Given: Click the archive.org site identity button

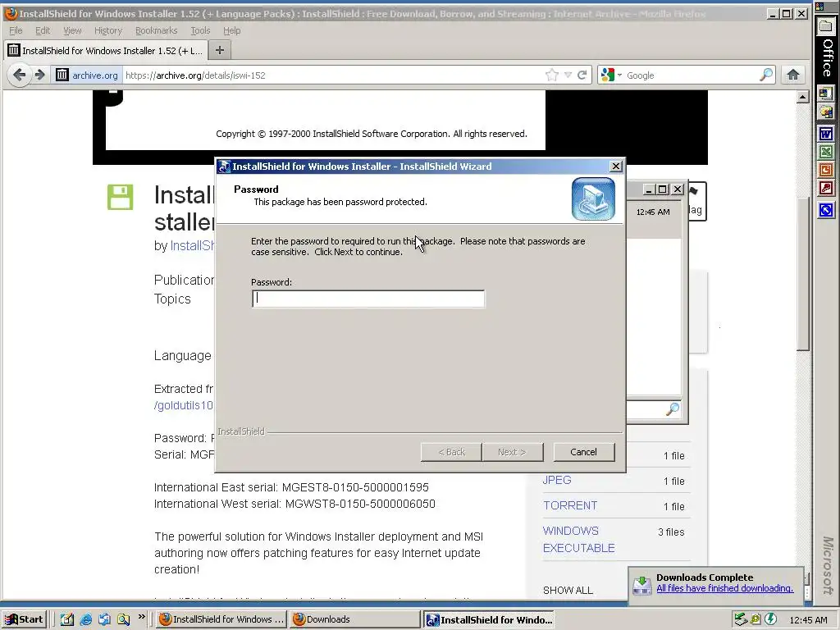Looking at the screenshot, I should click(x=87, y=75).
